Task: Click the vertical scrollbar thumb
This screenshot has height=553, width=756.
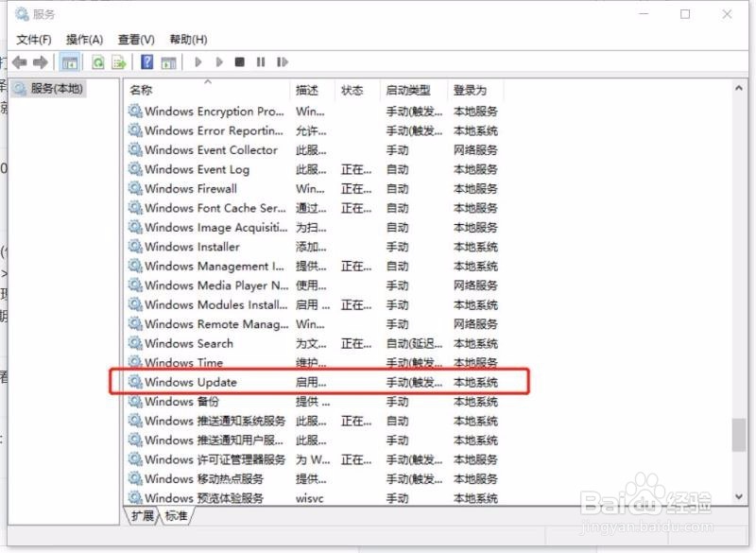Action: 739,436
